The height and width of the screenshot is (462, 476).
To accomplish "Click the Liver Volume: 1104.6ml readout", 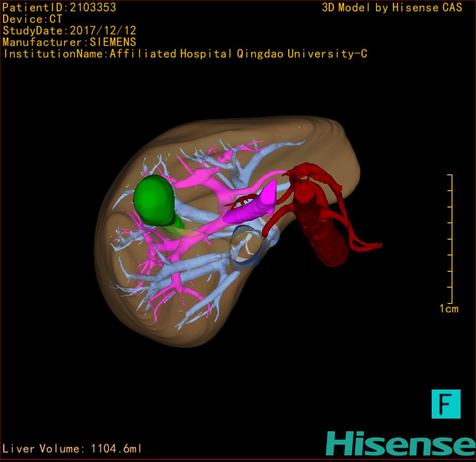I will click(72, 449).
